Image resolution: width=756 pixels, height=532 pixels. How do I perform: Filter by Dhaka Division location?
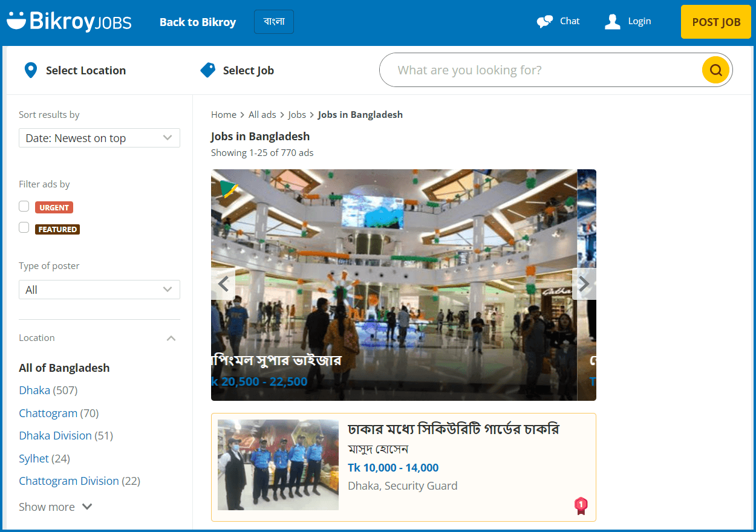coord(56,435)
